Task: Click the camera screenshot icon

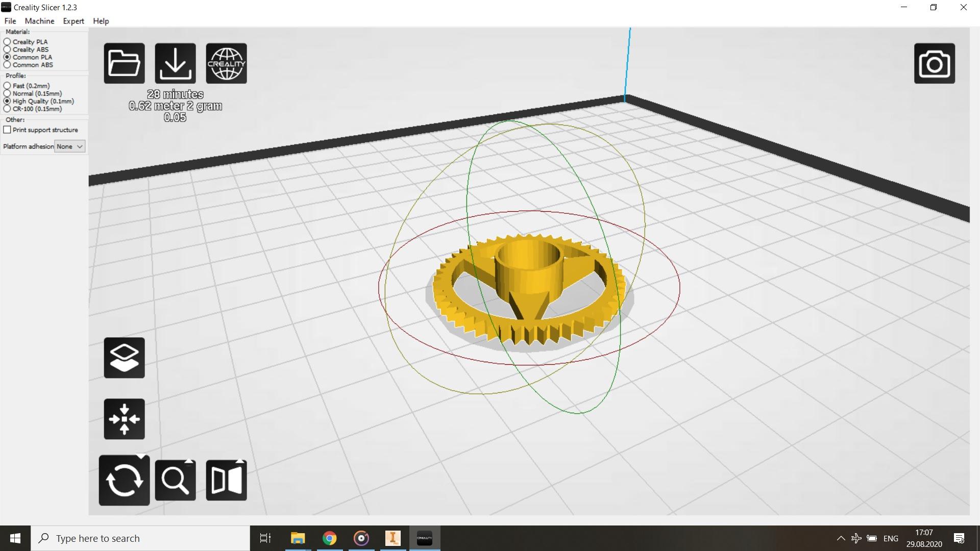Action: [x=934, y=63]
